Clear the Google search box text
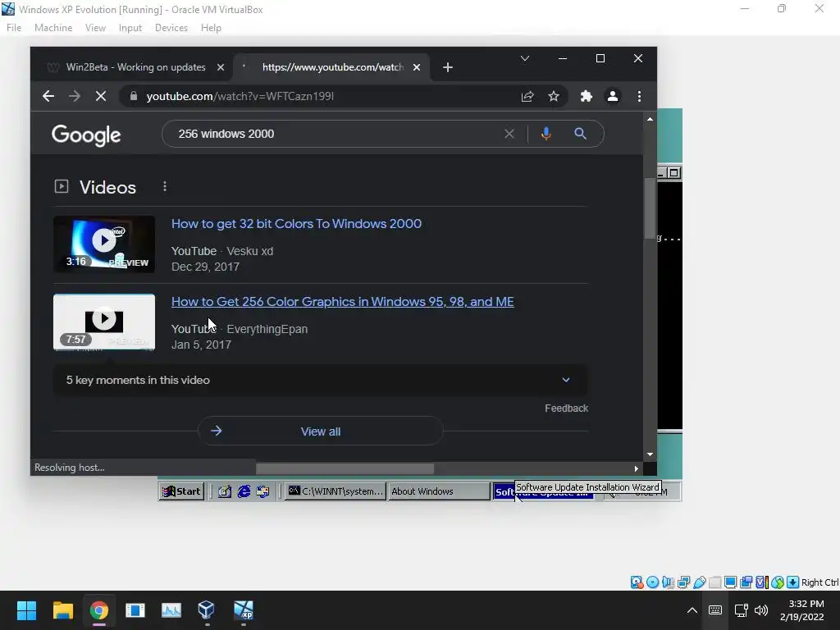 (x=509, y=134)
